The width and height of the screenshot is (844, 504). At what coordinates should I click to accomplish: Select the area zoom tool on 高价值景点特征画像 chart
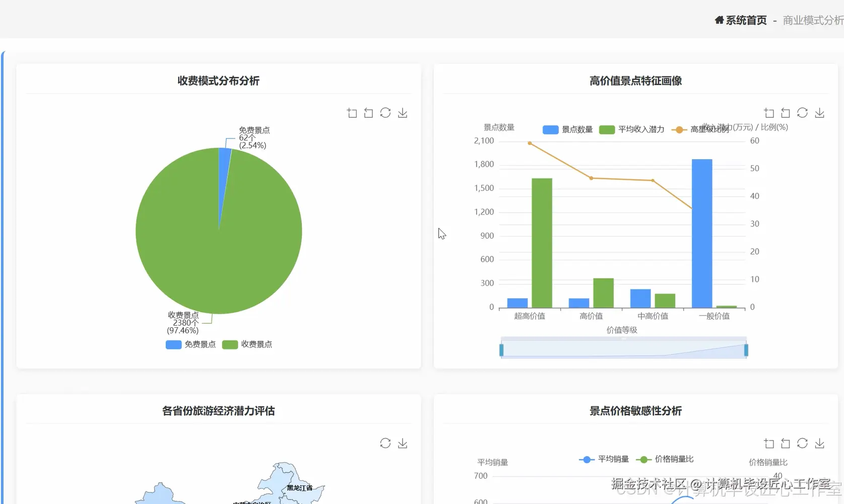click(769, 112)
